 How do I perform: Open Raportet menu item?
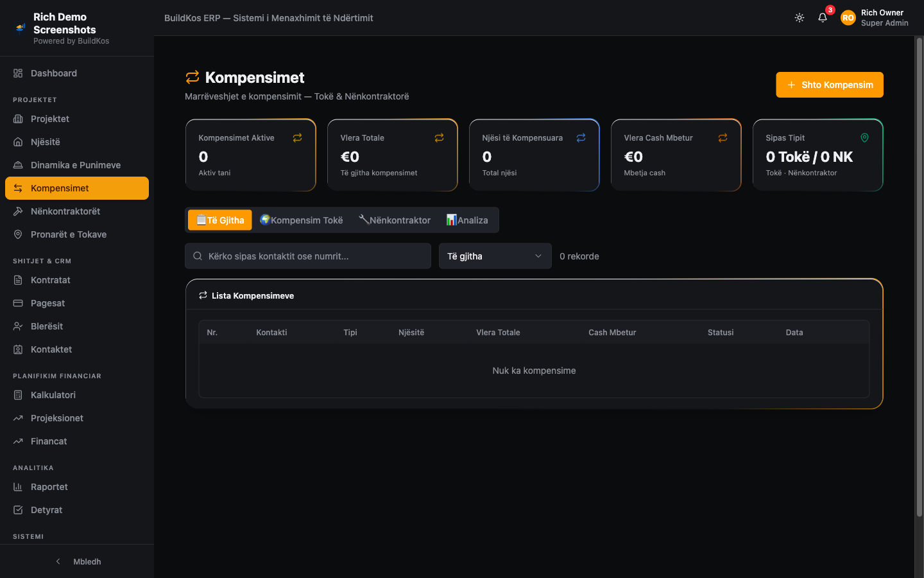point(77,487)
